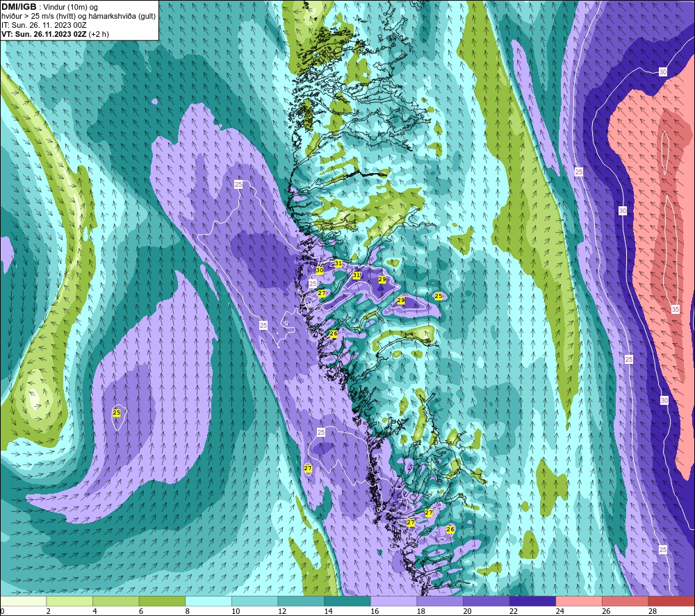The width and height of the screenshot is (695, 616).
Task: Click the 'VT: Sun. 26.11.2023 02Z (+2 h)' line
Action: click(55, 34)
